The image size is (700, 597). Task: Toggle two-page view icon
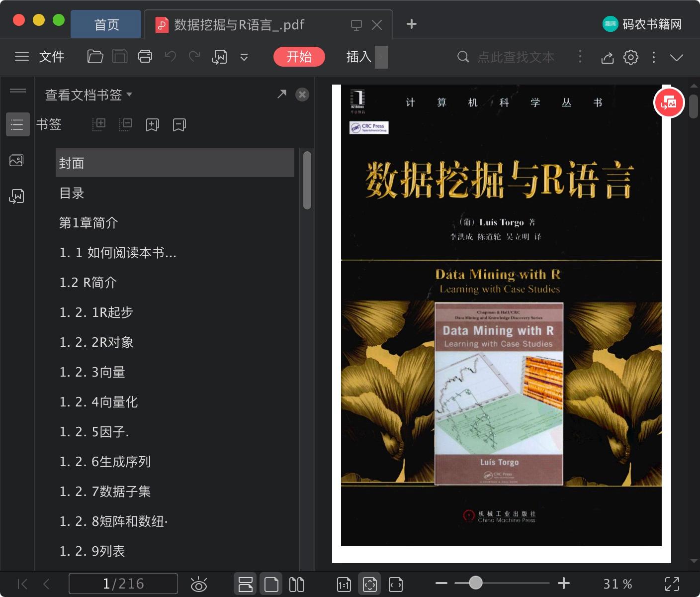tap(297, 584)
